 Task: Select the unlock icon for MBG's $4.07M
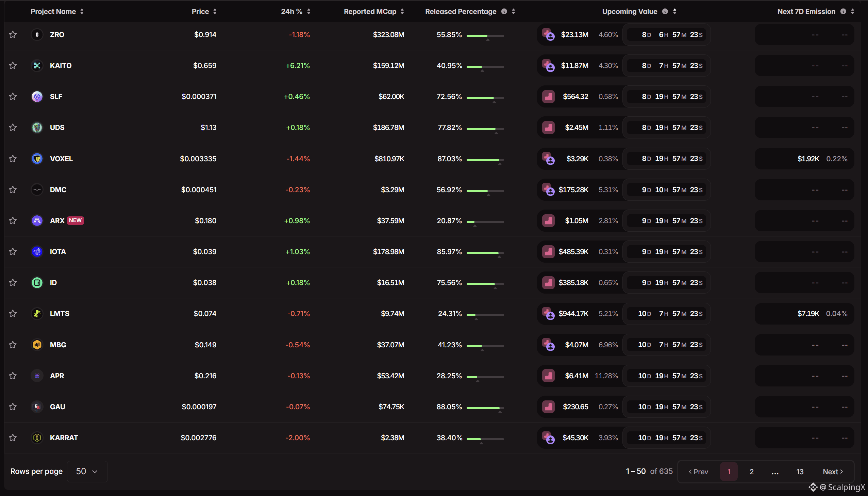pyautogui.click(x=548, y=344)
